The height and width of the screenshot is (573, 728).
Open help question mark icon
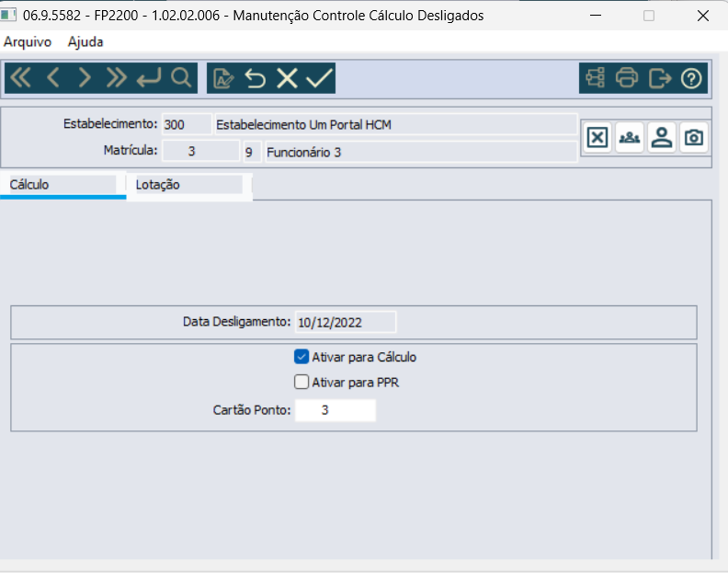click(691, 78)
